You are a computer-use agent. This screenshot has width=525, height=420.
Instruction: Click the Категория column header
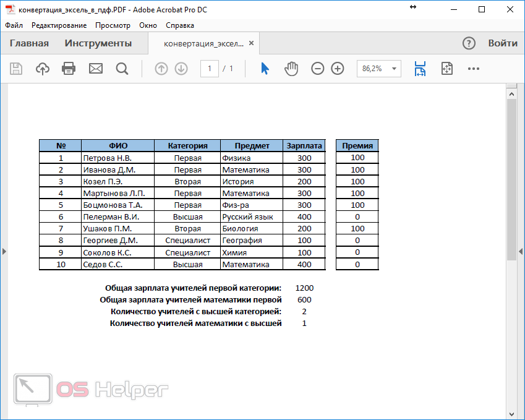tap(187, 146)
